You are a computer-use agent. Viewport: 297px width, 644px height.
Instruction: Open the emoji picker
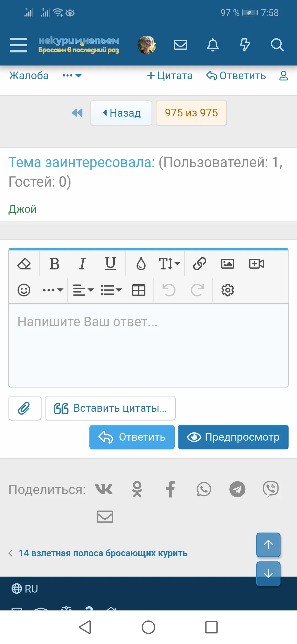point(24,290)
